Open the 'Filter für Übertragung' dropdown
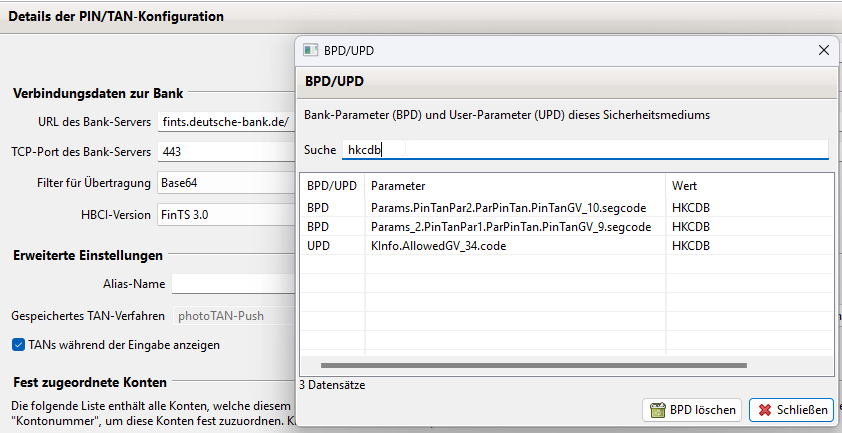 (225, 183)
